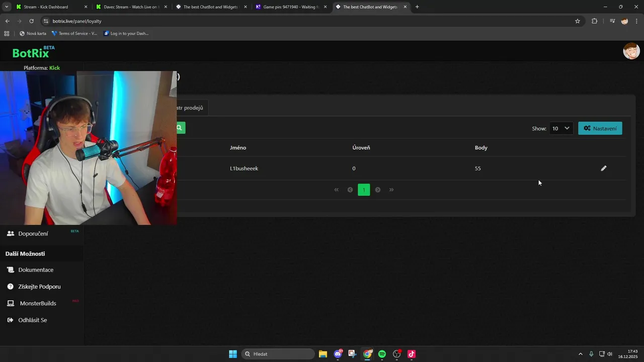
Task: Open the Chrome apps grid in the bookmarks bar
Action: coord(7,34)
